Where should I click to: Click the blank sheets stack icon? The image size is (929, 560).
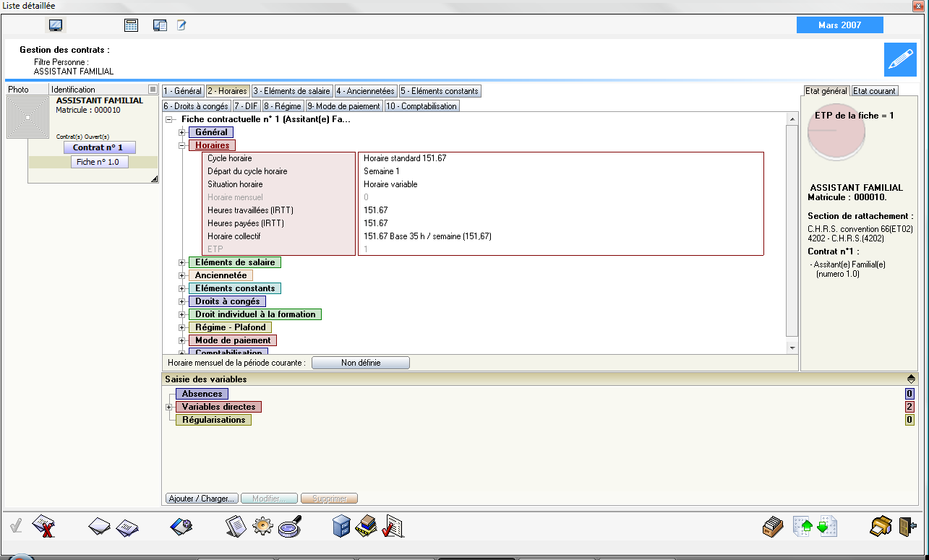pos(100,527)
